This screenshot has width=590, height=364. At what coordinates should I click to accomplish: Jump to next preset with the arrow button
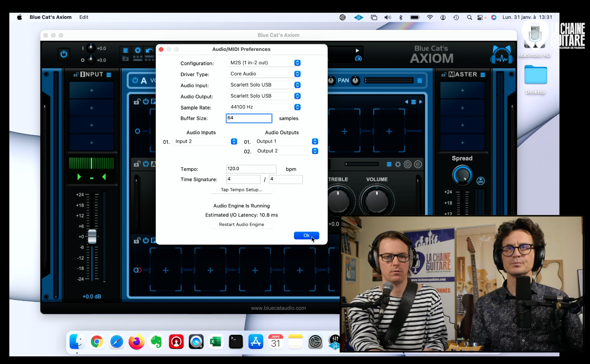click(357, 50)
